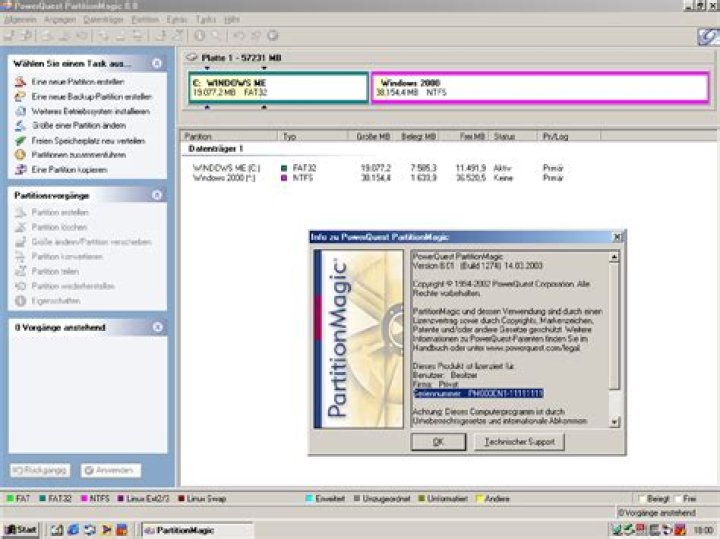
Task: Click the Unformatiert legend swatch
Action: click(421, 499)
